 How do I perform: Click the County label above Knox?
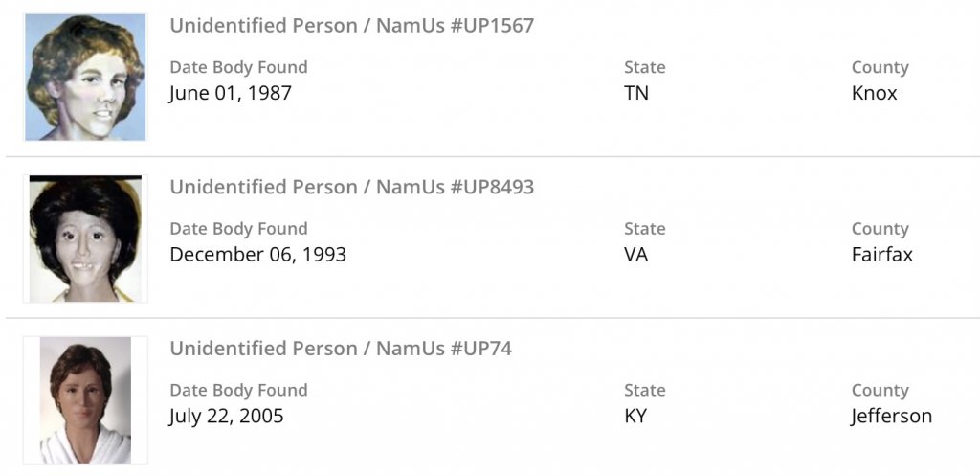click(880, 68)
